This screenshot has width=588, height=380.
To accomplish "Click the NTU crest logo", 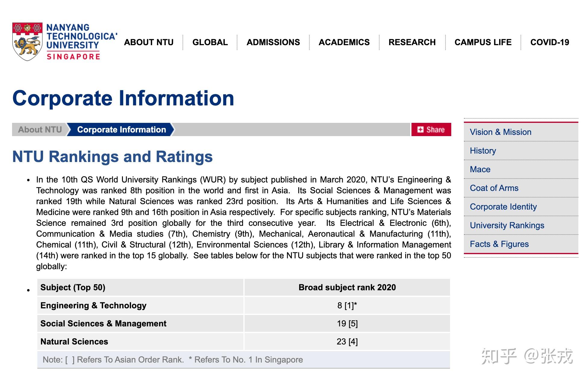I will tap(27, 42).
